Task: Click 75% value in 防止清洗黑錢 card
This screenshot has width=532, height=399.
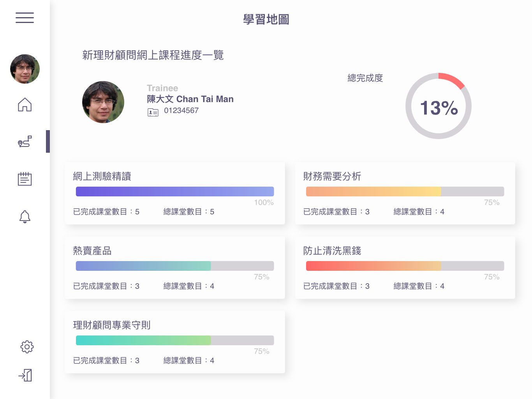Action: 492,277
